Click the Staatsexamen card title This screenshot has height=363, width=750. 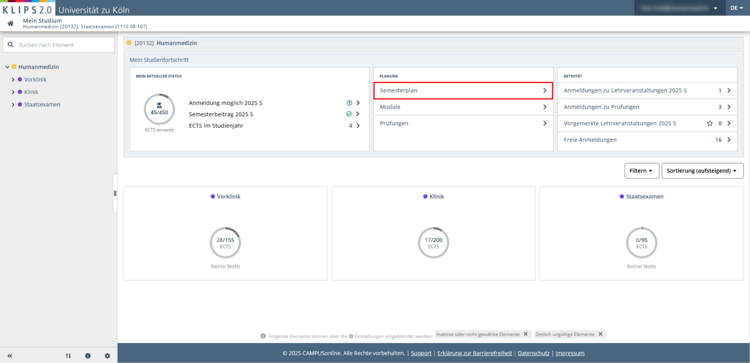[645, 196]
